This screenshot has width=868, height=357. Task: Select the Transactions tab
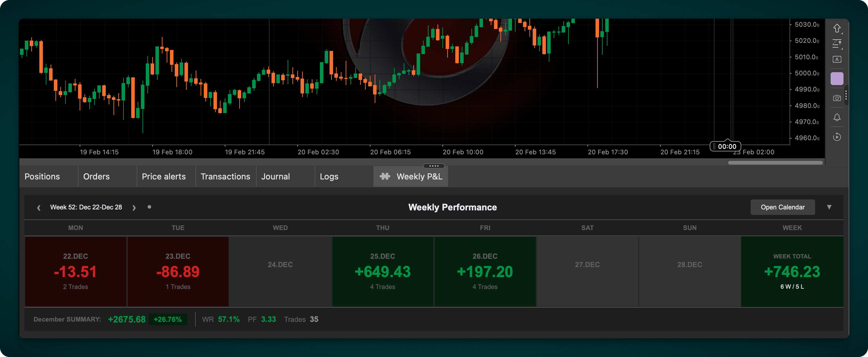(225, 176)
